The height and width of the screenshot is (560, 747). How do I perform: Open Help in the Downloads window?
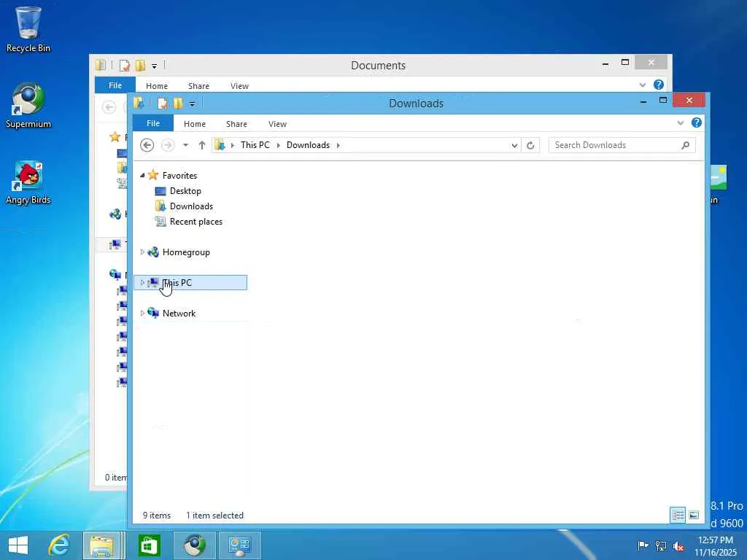coord(696,122)
